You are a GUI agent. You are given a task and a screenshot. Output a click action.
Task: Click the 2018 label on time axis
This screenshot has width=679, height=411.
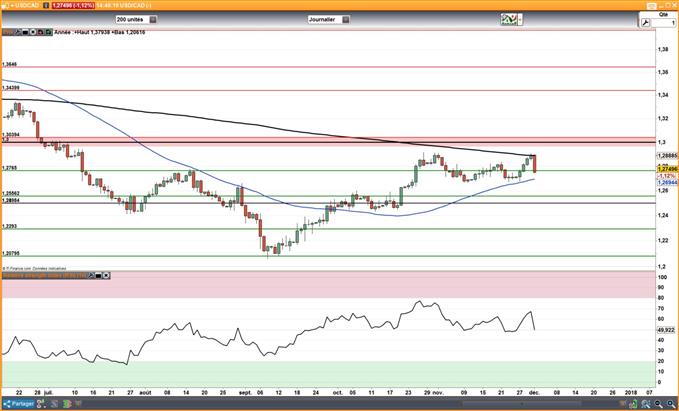(x=631, y=393)
